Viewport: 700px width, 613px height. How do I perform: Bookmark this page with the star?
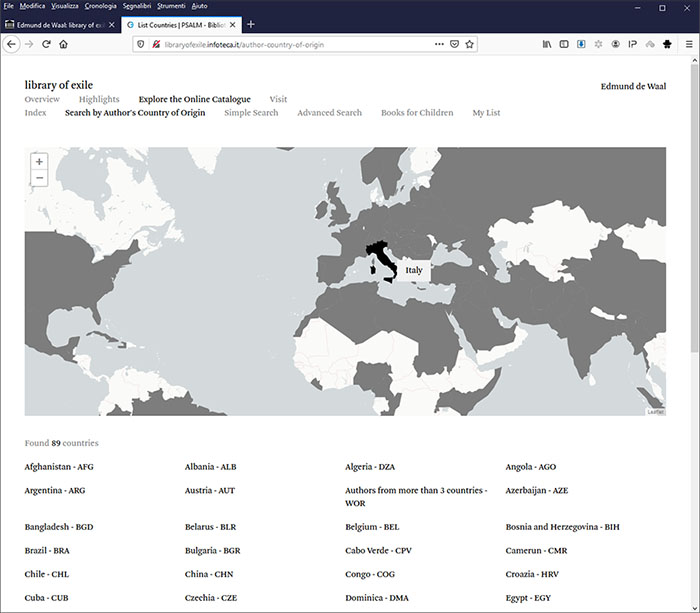coord(469,44)
